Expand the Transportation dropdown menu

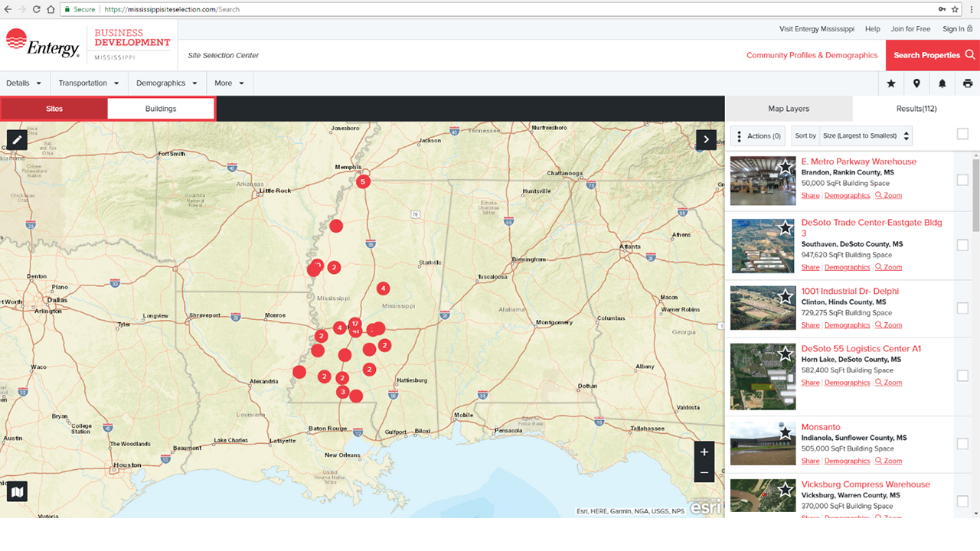[89, 83]
